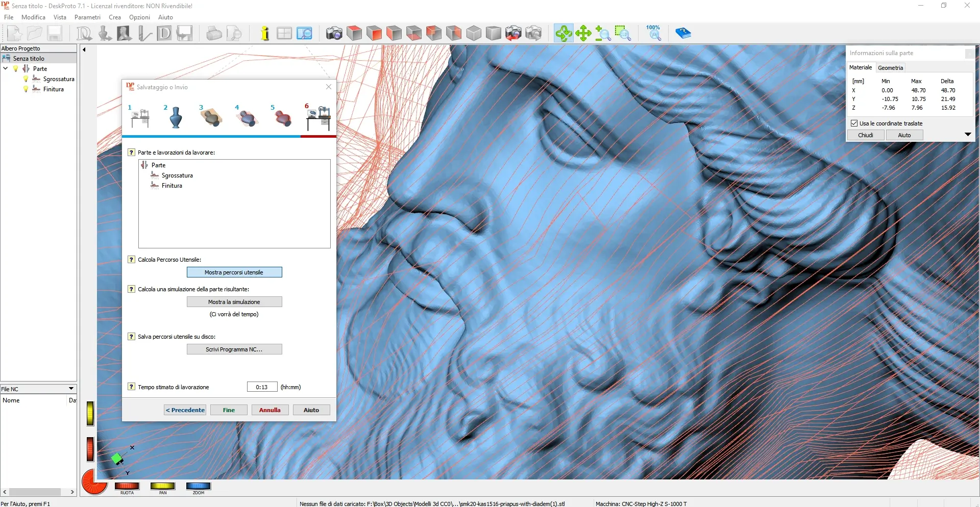Image resolution: width=980 pixels, height=507 pixels.
Task: Collapse the Parte tree node chevron
Action: coord(6,68)
